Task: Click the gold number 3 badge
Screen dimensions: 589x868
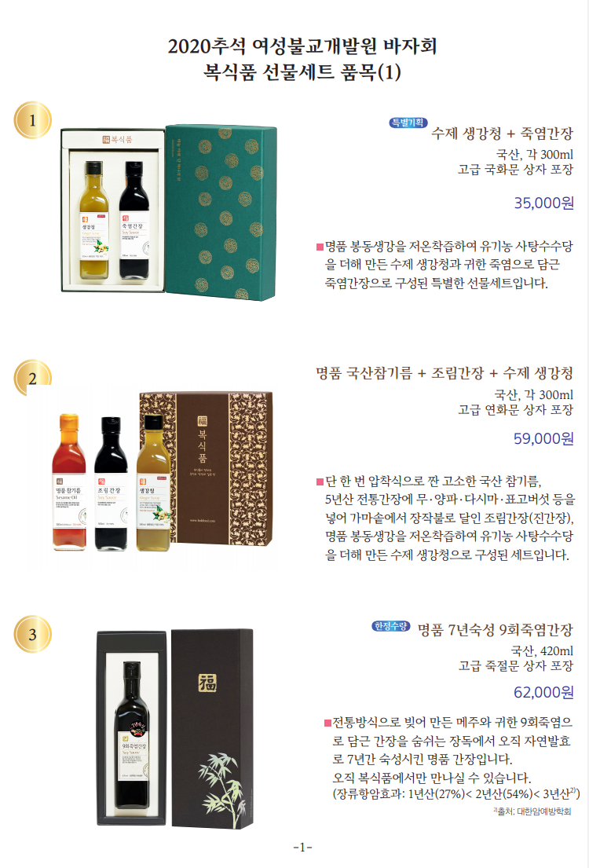Action: pyautogui.click(x=33, y=634)
